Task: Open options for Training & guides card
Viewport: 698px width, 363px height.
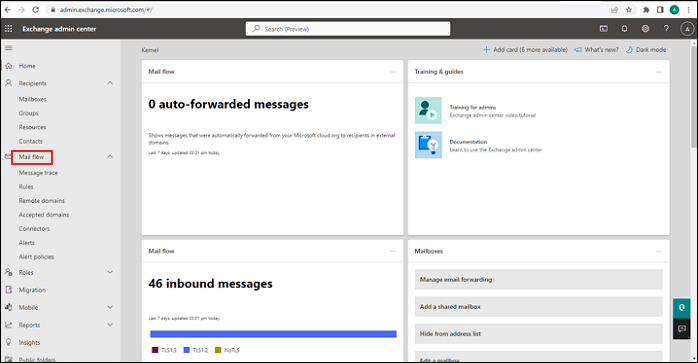Action: pyautogui.click(x=659, y=72)
